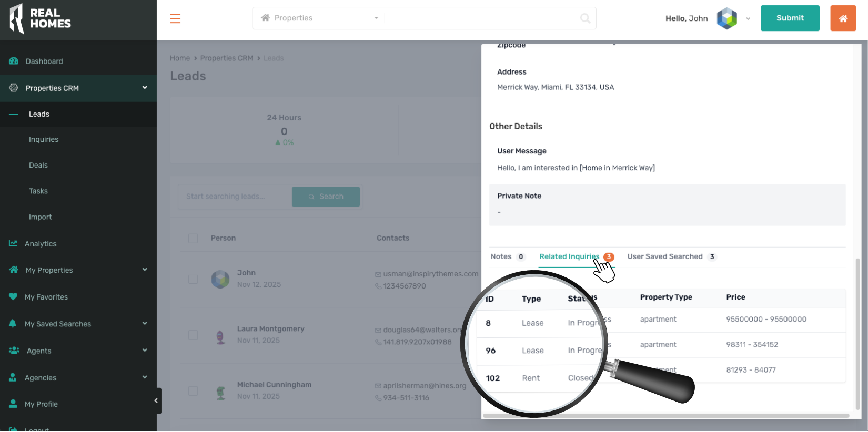Toggle the select-all checkbox beside Person
Viewport: 868px width, 432px height.
click(193, 238)
